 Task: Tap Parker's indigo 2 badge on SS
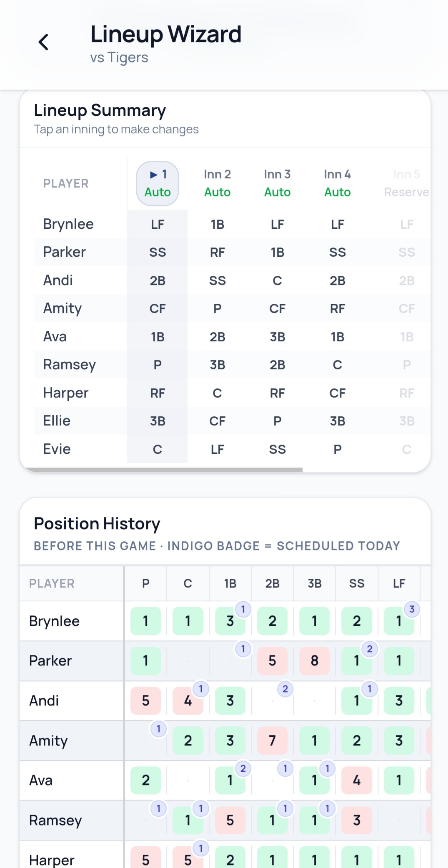pos(370,649)
